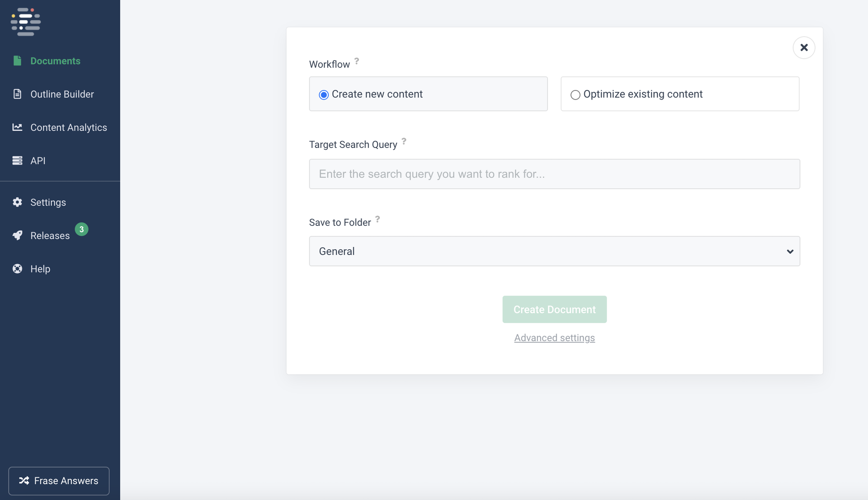Click the Target Search Query help icon

(x=404, y=141)
